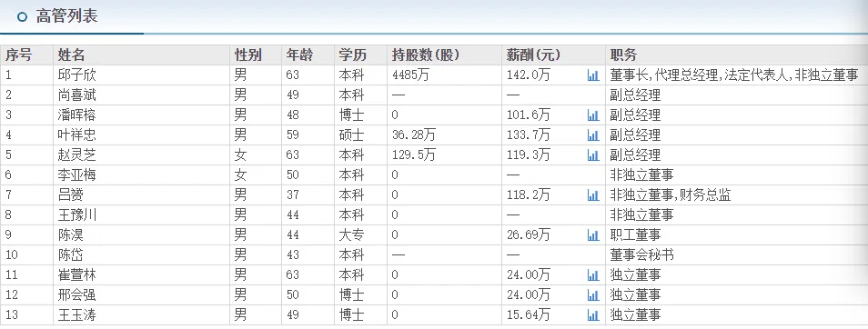Click the 学历 column header
The height and width of the screenshot is (329, 868).
tap(353, 55)
